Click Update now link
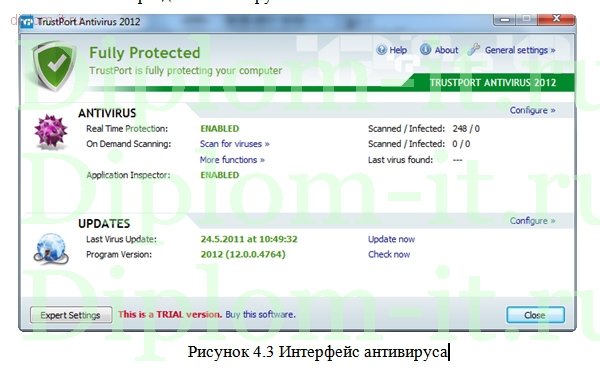Viewport: 600px width, 371px height. coord(391,239)
